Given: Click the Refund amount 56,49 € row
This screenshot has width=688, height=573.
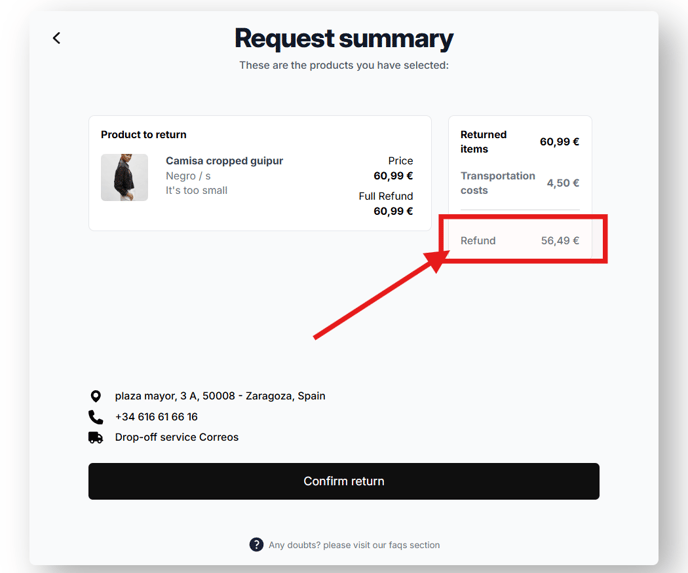Looking at the screenshot, I should click(x=520, y=240).
